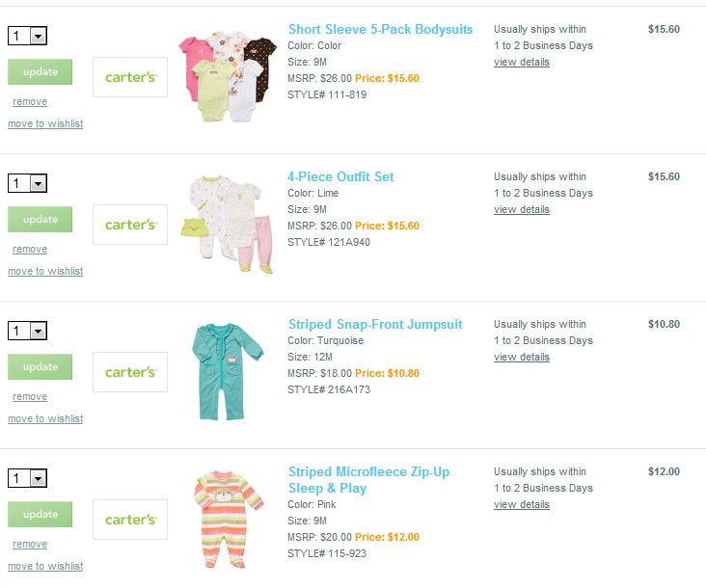View shipping details for 5-Pack Bodysuits
Viewport: 706px width, 588px height.
tap(522, 62)
